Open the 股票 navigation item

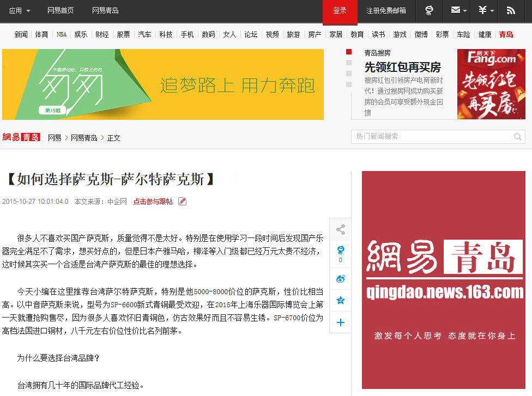tap(124, 34)
